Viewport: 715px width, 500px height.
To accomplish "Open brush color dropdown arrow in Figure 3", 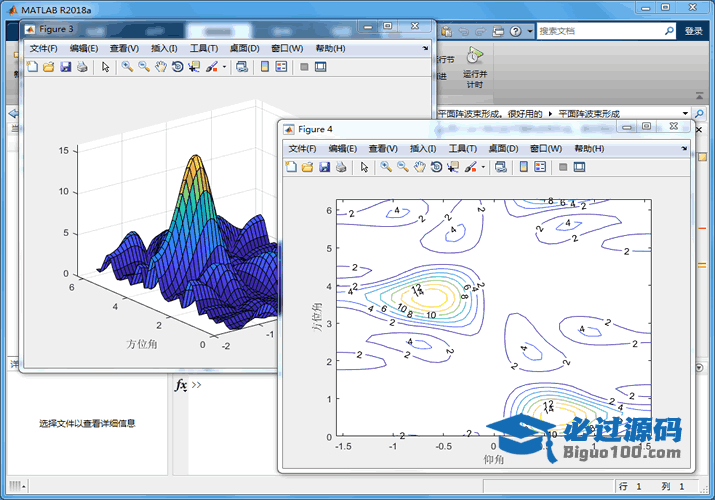I will (224, 67).
